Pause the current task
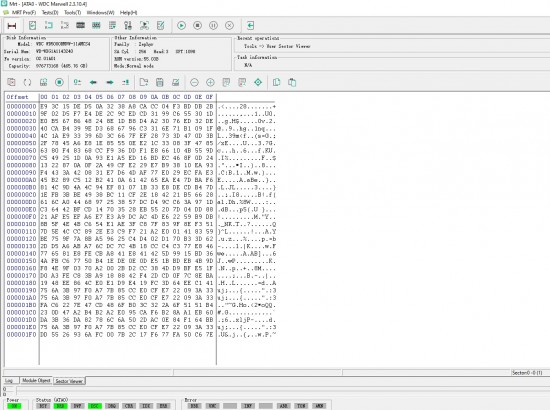This screenshot has height=410, width=550. coord(213,26)
